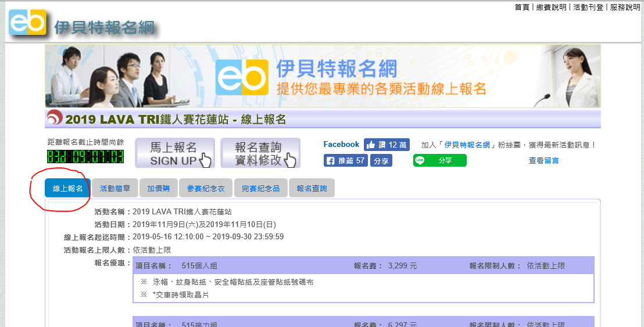
Task: Open 活動刊登 in top menu
Action: (588, 7)
